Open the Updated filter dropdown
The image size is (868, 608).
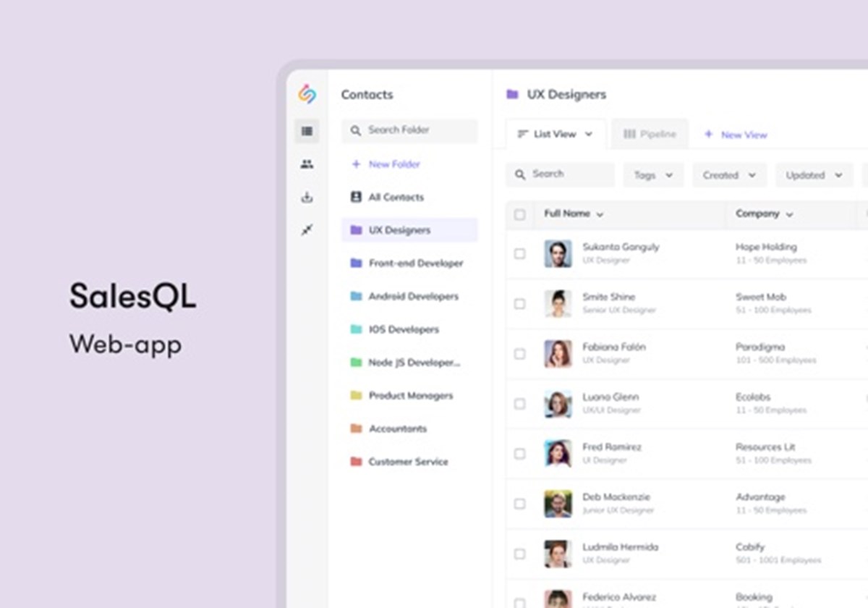click(814, 175)
